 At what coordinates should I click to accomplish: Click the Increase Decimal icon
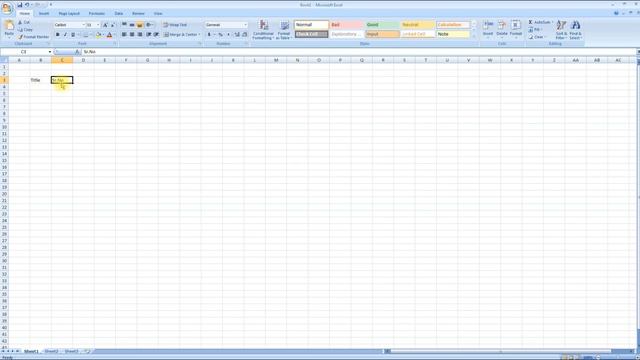pos(237,35)
